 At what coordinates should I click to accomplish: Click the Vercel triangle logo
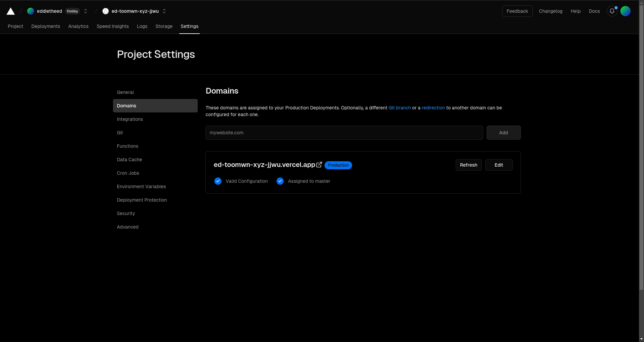click(x=11, y=11)
